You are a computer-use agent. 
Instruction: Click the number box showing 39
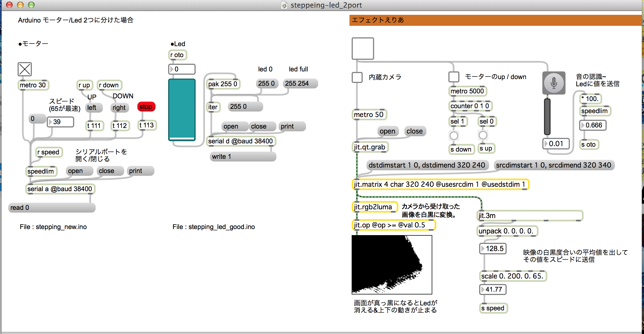click(x=60, y=122)
